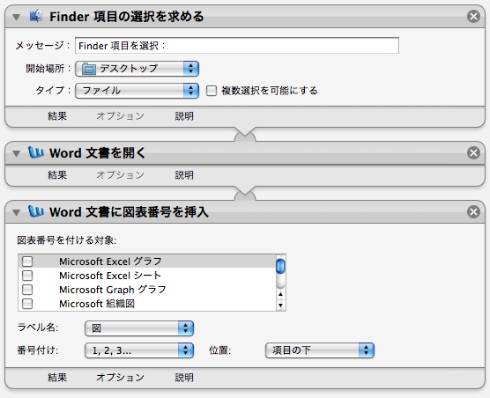This screenshot has height=398, width=490.
Task: Click オプション in the Finder action footer
Action: (120, 116)
